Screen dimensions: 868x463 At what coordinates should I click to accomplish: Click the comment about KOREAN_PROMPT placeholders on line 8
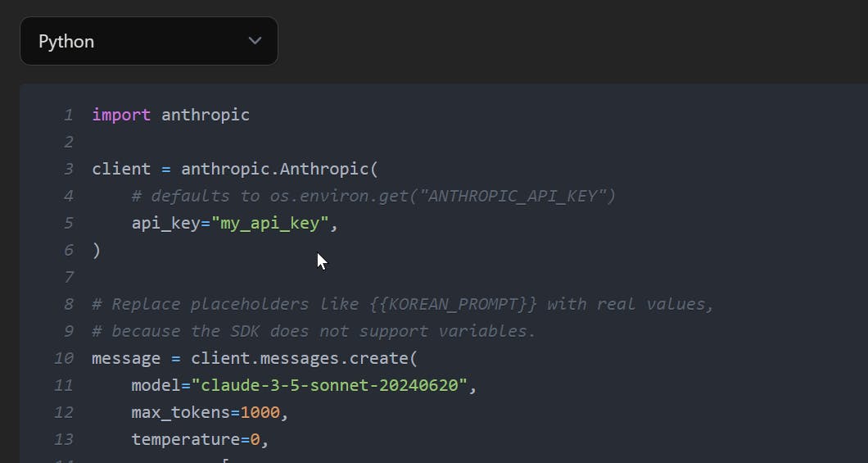[x=403, y=304]
